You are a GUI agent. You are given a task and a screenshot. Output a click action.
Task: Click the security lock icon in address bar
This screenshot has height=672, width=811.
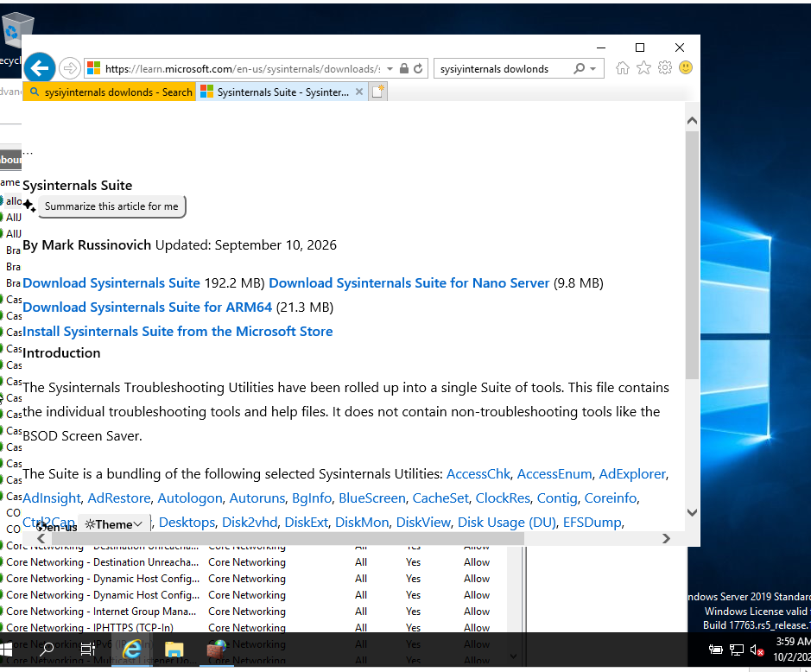click(404, 68)
